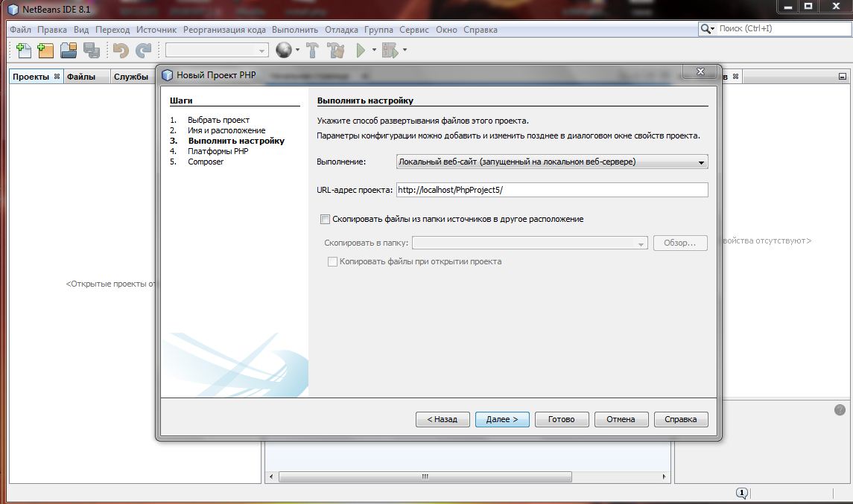
Task: Open the Сервис menu
Action: 414,30
